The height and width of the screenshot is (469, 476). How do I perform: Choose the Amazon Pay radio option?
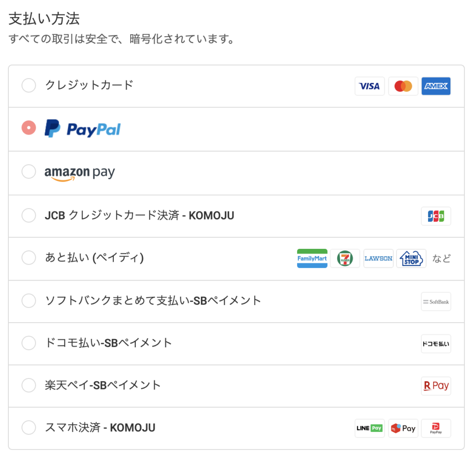pos(29,172)
